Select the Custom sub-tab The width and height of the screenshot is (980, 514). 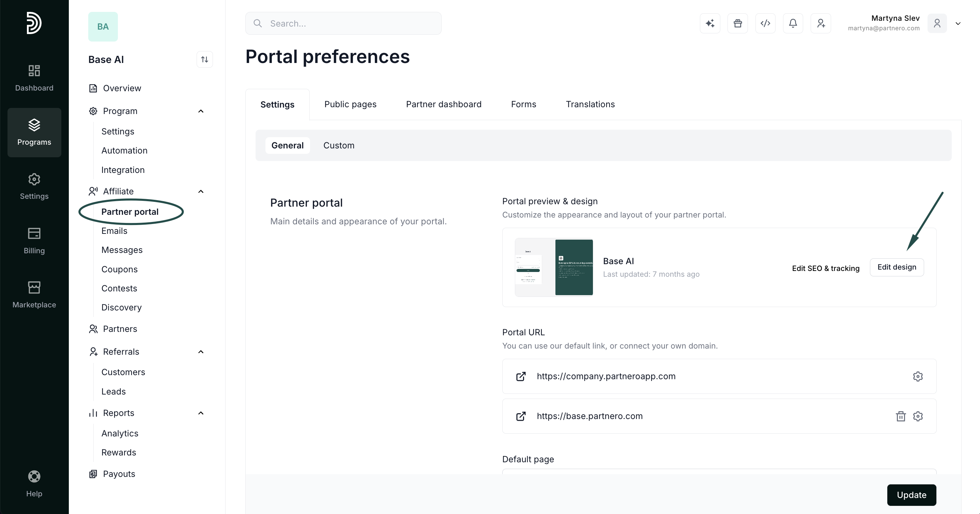coord(339,145)
